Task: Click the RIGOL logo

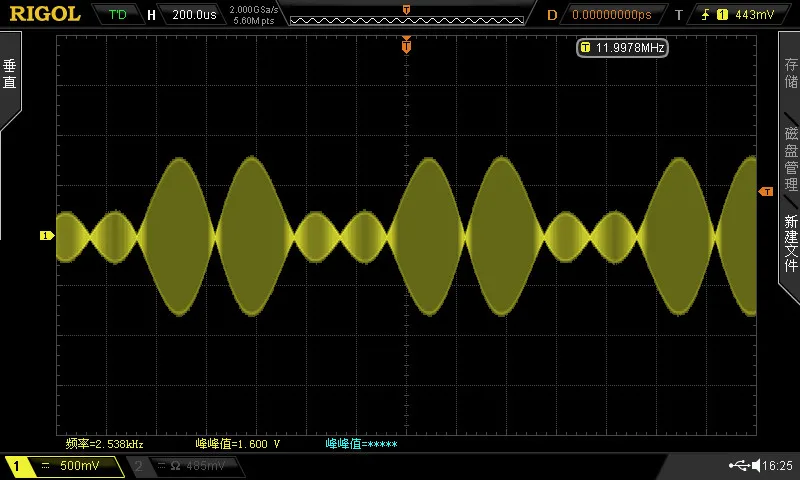Action: tap(45, 14)
